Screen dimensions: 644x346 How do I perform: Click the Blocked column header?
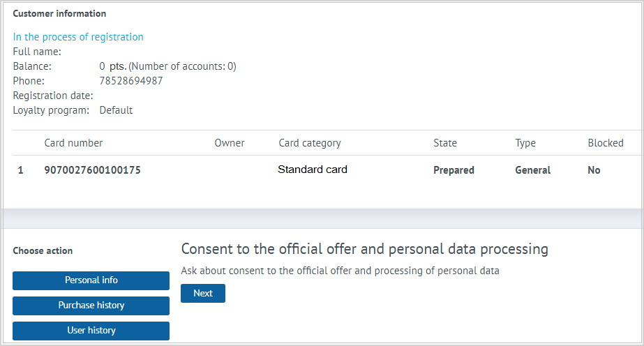(x=606, y=143)
